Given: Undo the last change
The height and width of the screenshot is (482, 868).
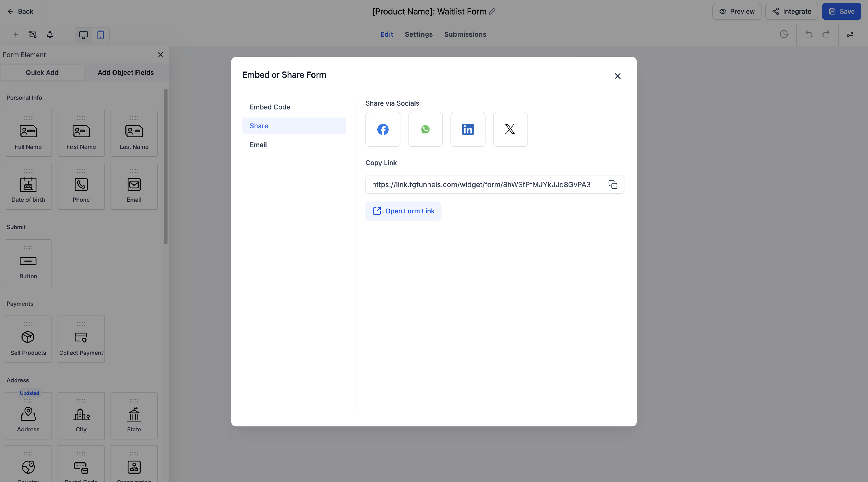Looking at the screenshot, I should tap(808, 34).
